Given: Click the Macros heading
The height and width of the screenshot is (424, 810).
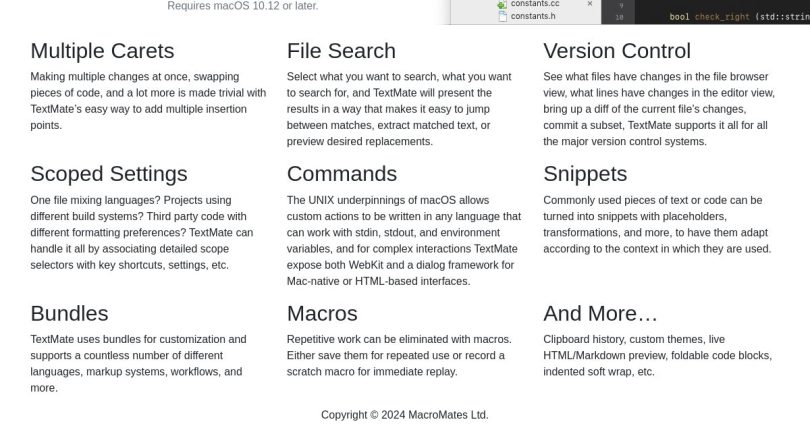Looking at the screenshot, I should pos(322,313).
